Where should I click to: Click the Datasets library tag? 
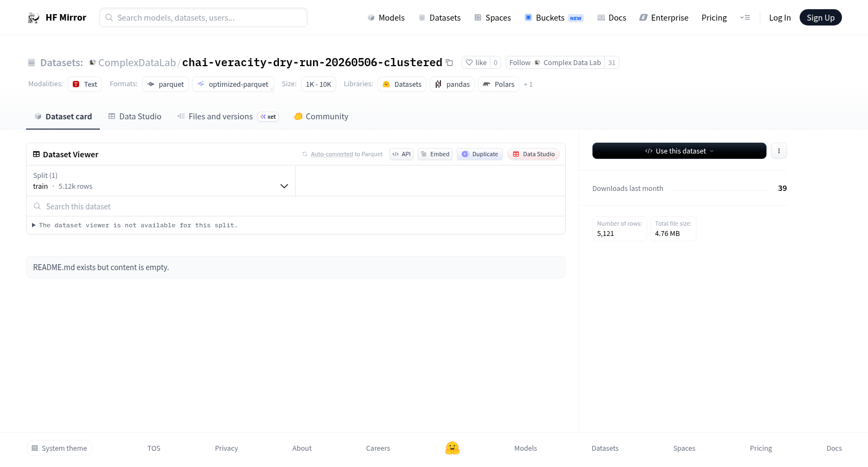click(402, 84)
